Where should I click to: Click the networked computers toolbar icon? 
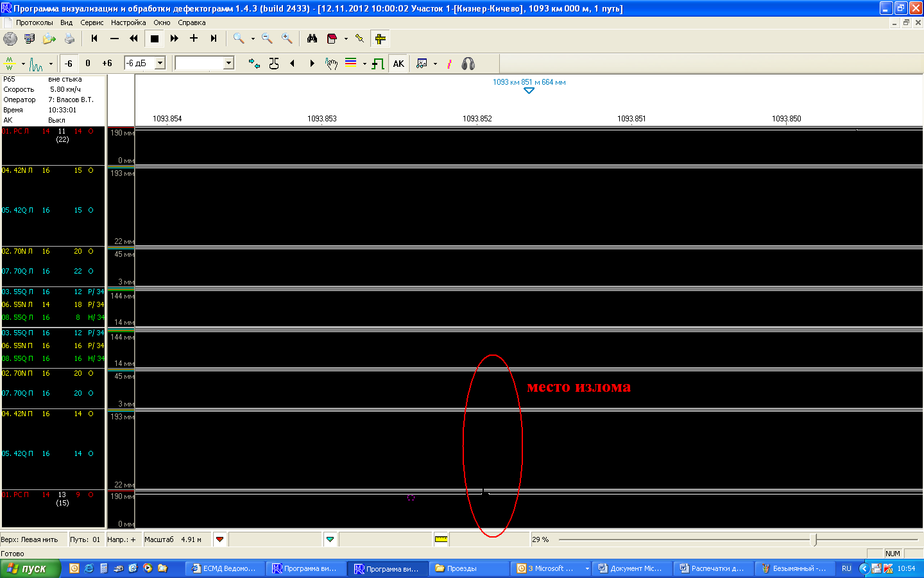point(30,39)
